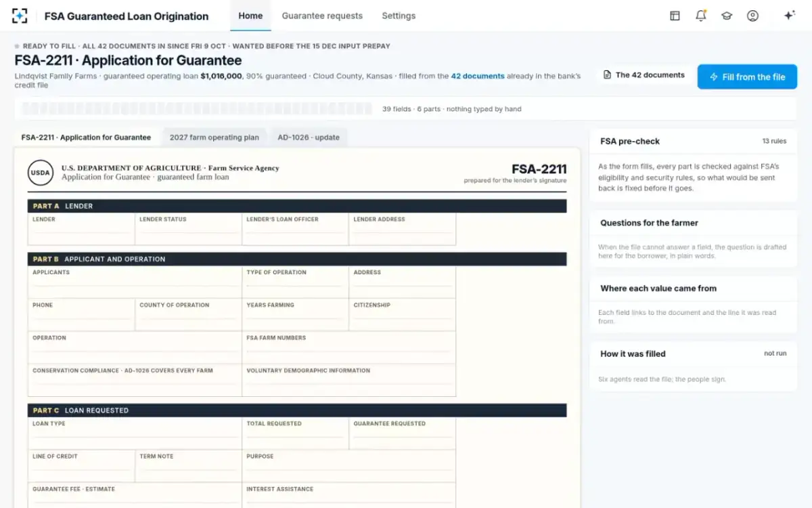Screen dimensions: 812x508
Task: Open Settings in the top navigation
Action: (x=399, y=16)
